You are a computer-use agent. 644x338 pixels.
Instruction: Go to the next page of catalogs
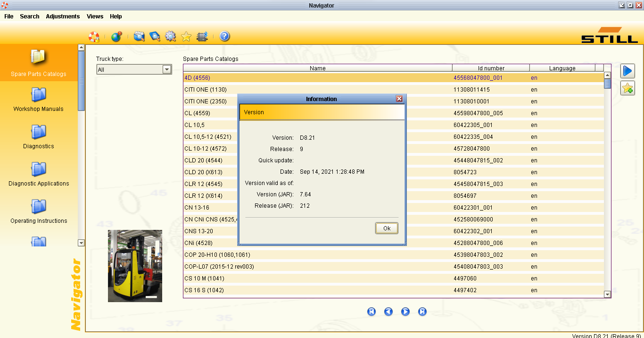(x=405, y=312)
